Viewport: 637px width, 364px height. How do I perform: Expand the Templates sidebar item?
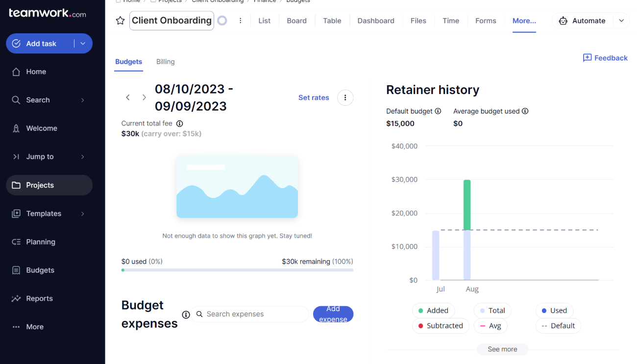pyautogui.click(x=44, y=214)
